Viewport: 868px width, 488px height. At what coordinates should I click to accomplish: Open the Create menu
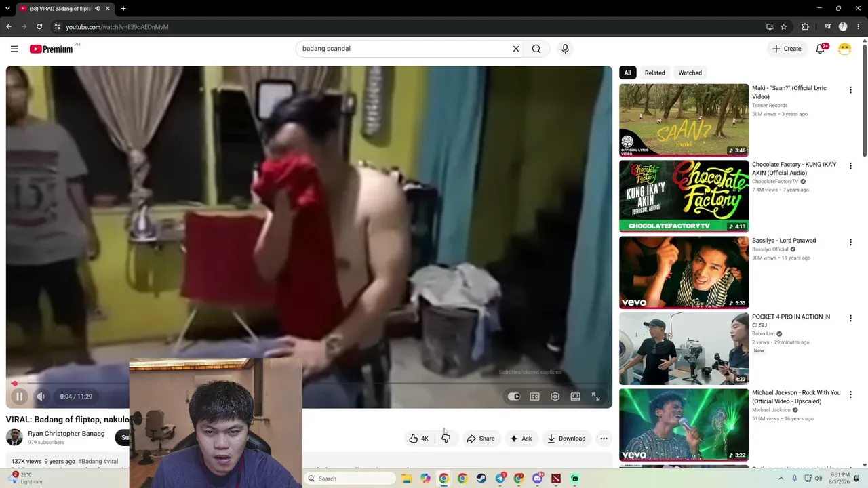pos(787,49)
